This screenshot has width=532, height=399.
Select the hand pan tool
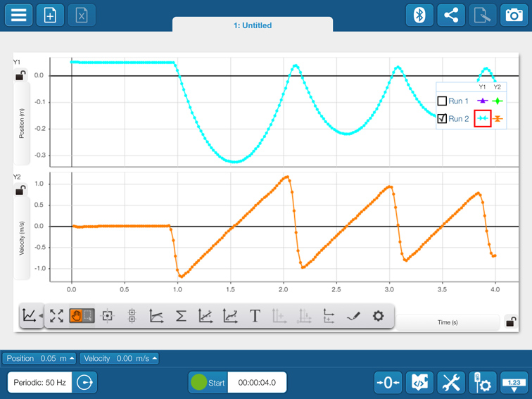click(x=76, y=316)
